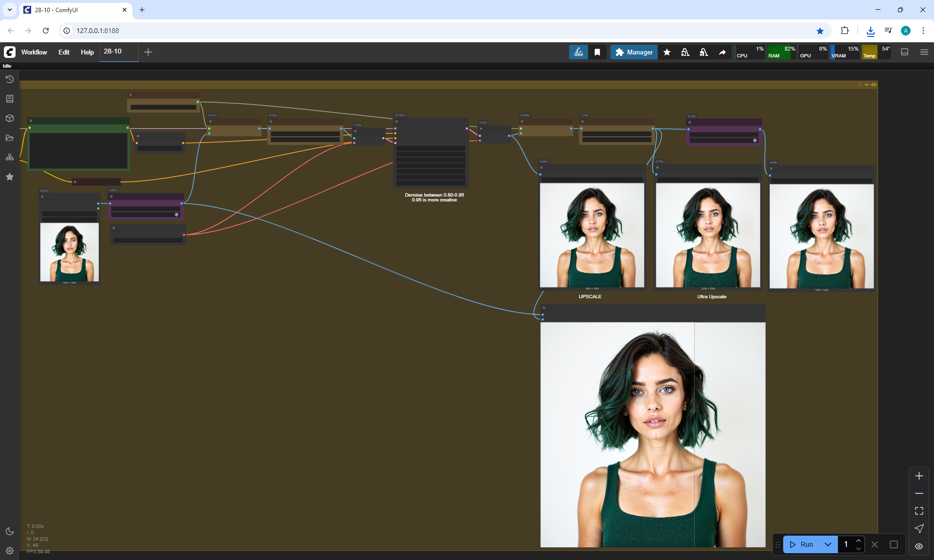Open the Workflow menu

pyautogui.click(x=34, y=52)
